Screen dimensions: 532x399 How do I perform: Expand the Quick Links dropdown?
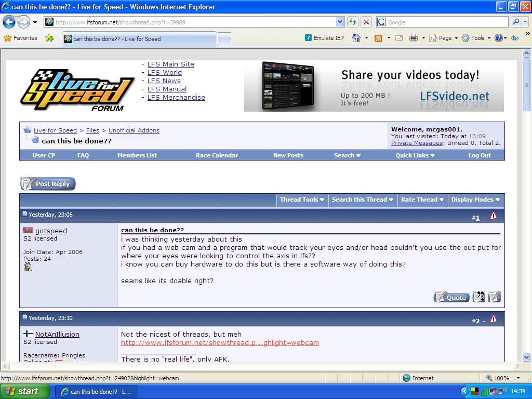point(415,155)
